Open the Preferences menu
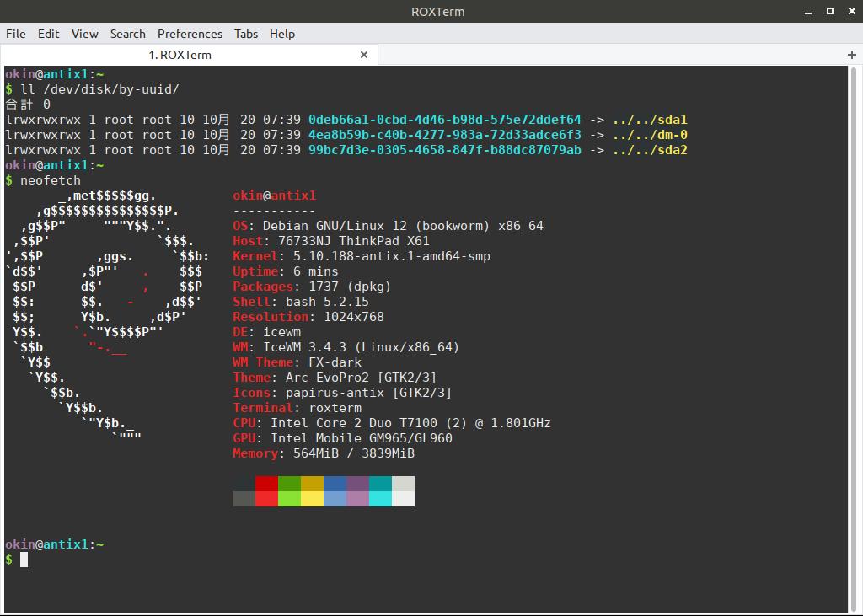The image size is (863, 616). tap(190, 34)
